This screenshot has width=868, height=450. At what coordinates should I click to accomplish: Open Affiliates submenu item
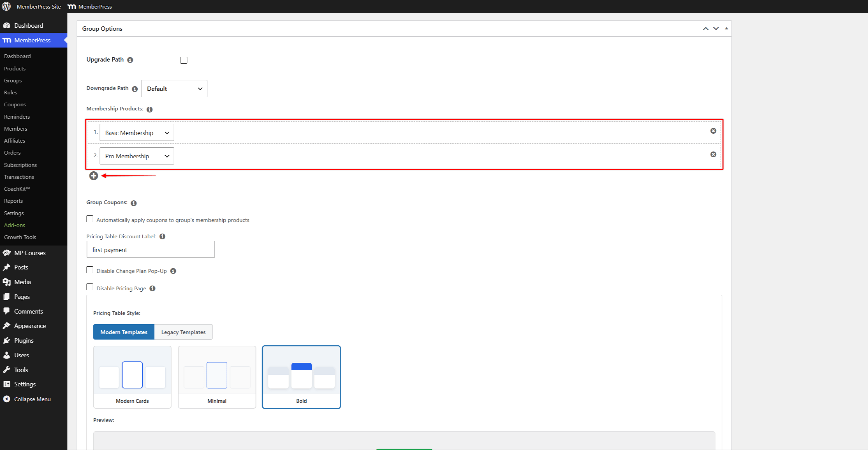tap(15, 141)
